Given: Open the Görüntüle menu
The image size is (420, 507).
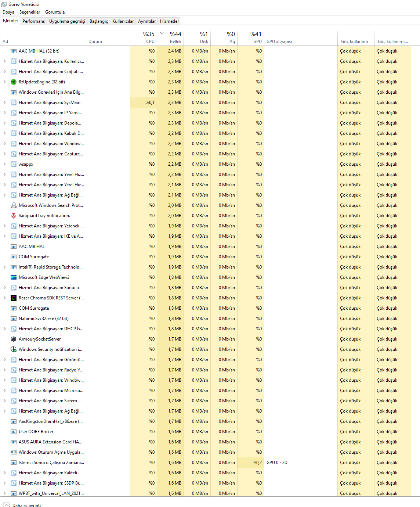Looking at the screenshot, I should (55, 12).
